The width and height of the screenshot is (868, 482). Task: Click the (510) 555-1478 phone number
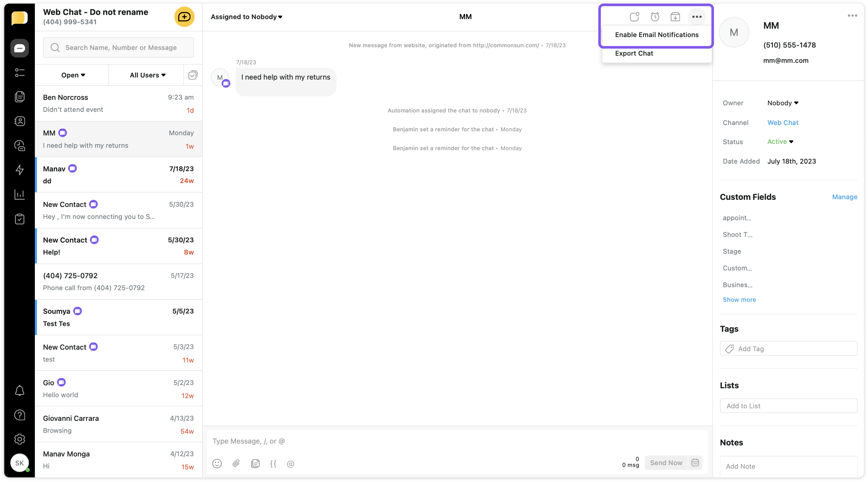pos(789,45)
